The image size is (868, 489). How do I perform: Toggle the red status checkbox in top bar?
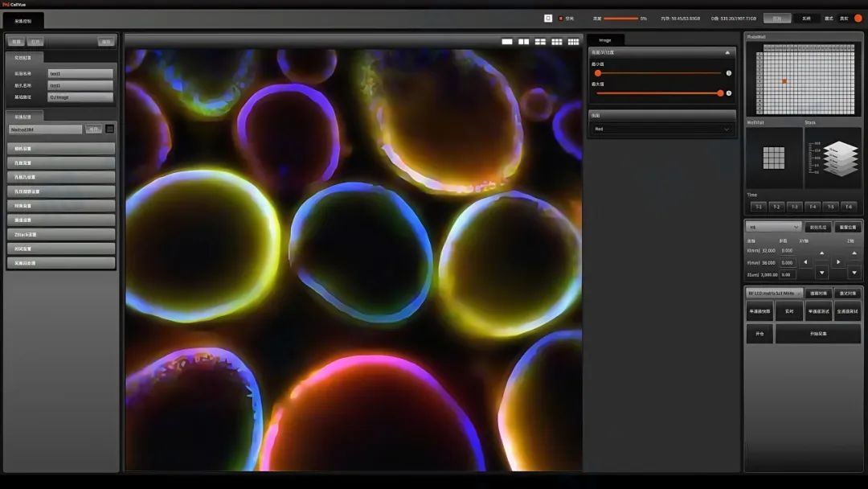coord(561,18)
